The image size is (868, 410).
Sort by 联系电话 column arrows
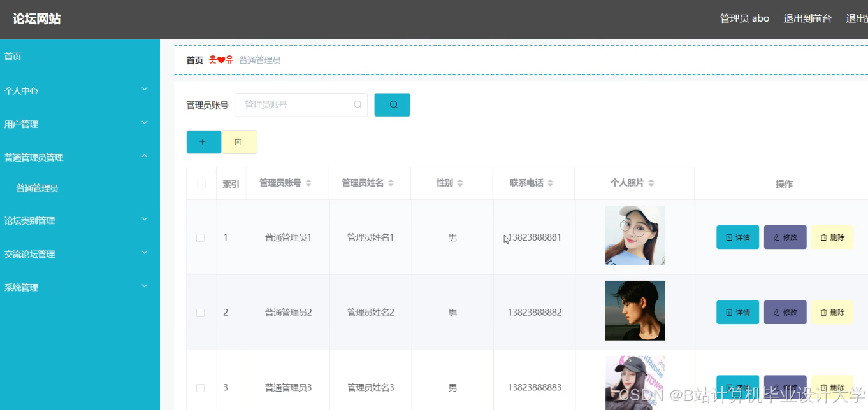[550, 183]
